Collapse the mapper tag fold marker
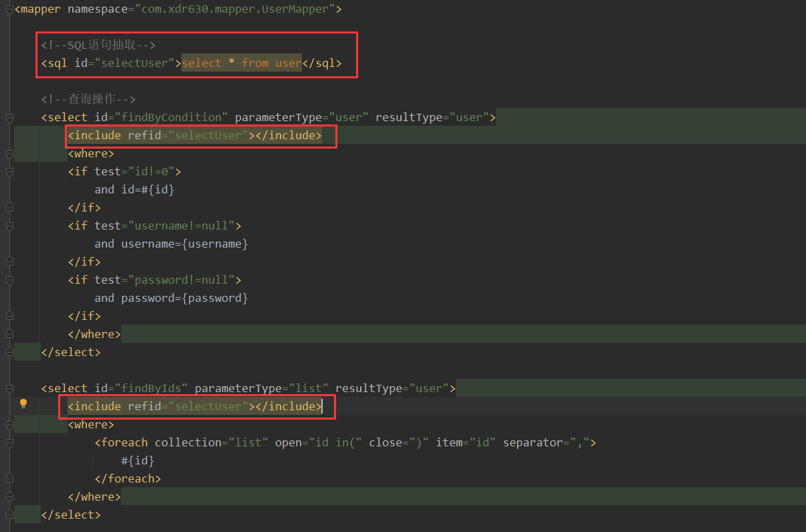The height and width of the screenshot is (532, 806). click(9, 9)
